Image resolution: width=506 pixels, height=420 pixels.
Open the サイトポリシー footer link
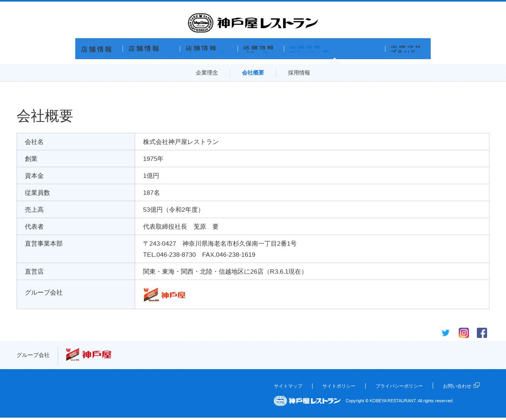click(x=339, y=386)
